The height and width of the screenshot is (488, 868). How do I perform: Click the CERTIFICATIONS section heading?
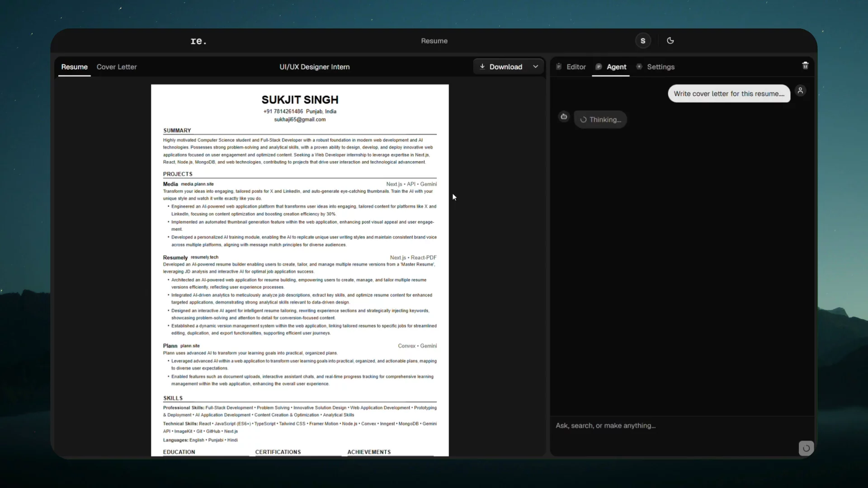coord(278,452)
